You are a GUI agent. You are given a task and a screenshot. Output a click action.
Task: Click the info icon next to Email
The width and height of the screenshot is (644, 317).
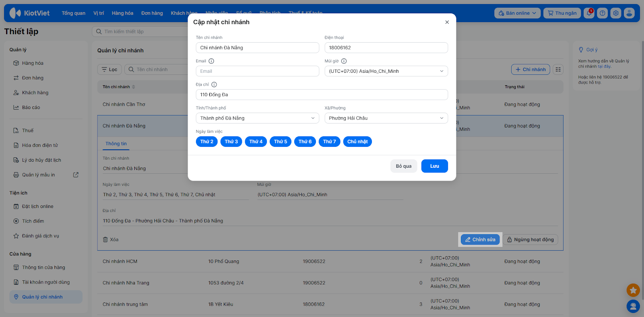(x=211, y=61)
